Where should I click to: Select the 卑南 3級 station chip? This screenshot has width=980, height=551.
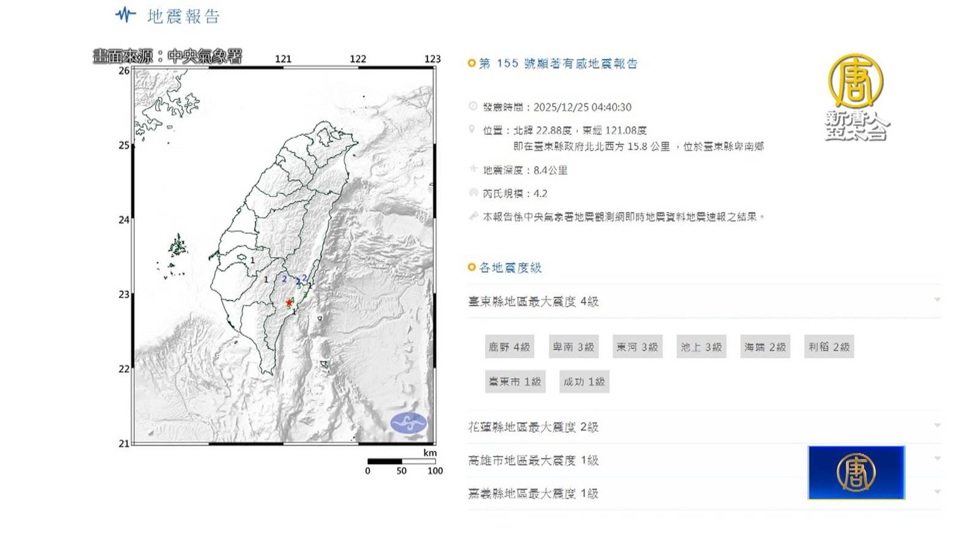pyautogui.click(x=573, y=347)
